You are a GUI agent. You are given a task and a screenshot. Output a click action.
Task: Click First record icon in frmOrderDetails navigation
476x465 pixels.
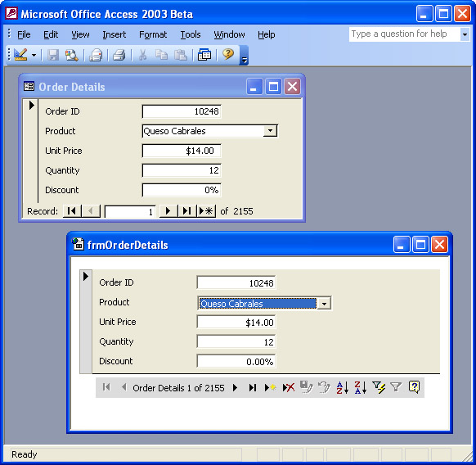click(x=106, y=387)
